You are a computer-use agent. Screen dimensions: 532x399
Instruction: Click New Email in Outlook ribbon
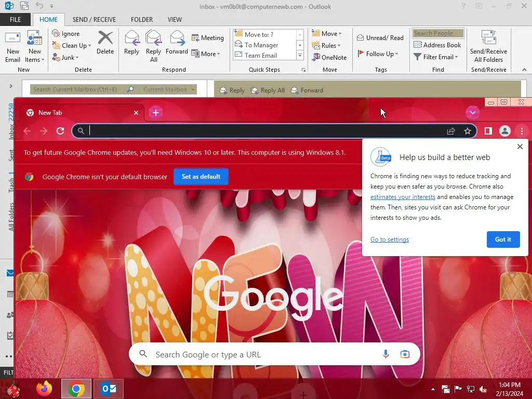pyautogui.click(x=12, y=46)
